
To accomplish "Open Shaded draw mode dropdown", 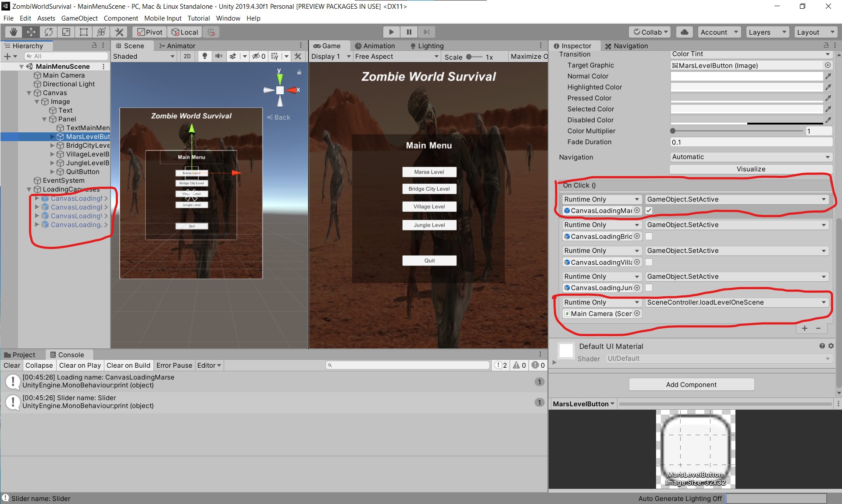I will [144, 56].
